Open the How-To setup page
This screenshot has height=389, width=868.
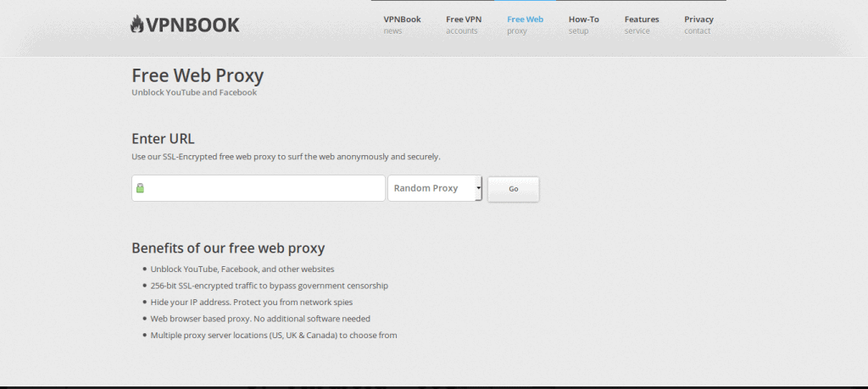tap(583, 25)
